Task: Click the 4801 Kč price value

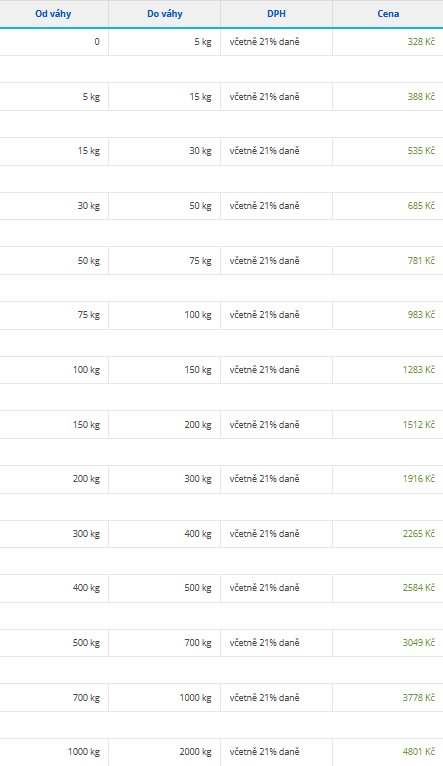Action: pos(419,752)
